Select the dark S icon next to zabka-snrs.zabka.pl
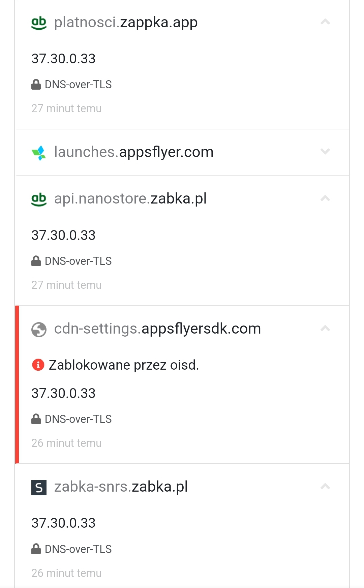Viewport: 364px width, 588px height. (x=38, y=486)
